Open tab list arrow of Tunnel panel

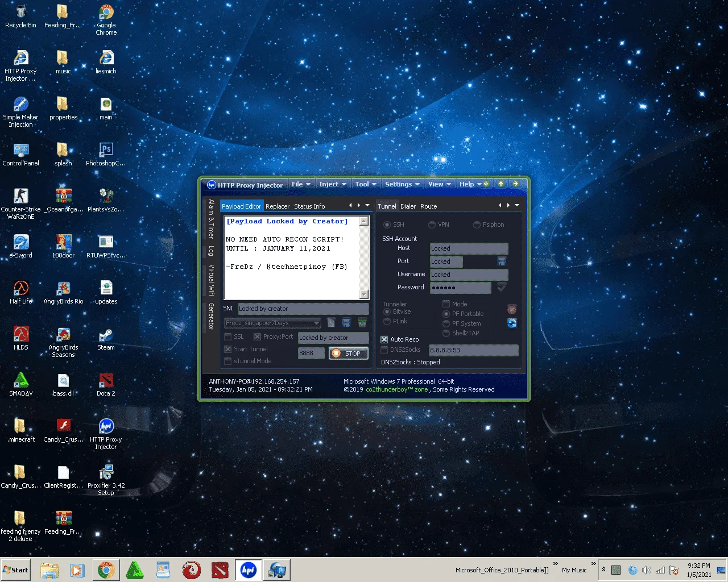click(x=517, y=205)
